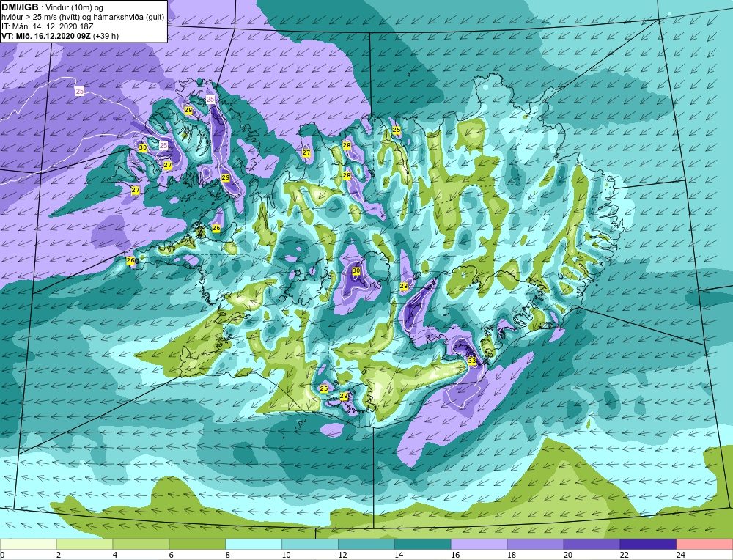Pick the medium teal 12–14 m/s legend swatch
Viewport: 733px width, 560px height.
pyautogui.click(x=366, y=545)
